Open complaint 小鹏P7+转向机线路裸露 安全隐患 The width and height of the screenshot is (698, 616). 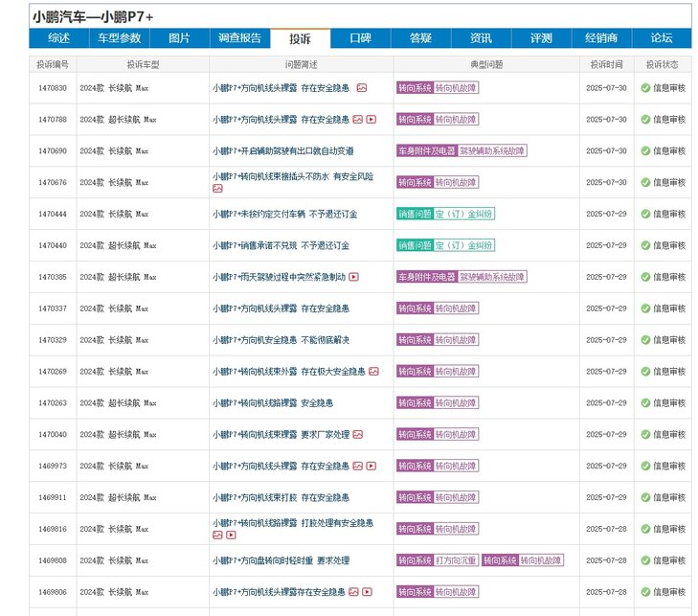pos(273,403)
